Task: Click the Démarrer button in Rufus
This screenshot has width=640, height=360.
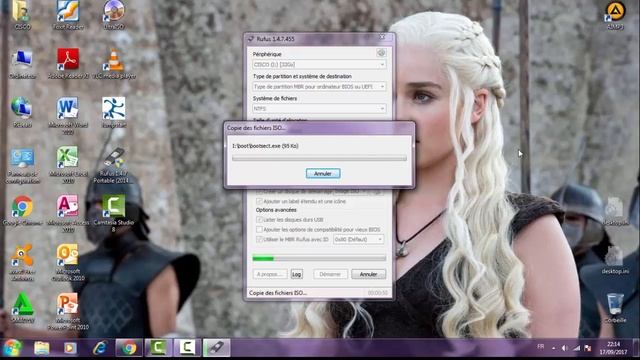Action: tap(330, 274)
